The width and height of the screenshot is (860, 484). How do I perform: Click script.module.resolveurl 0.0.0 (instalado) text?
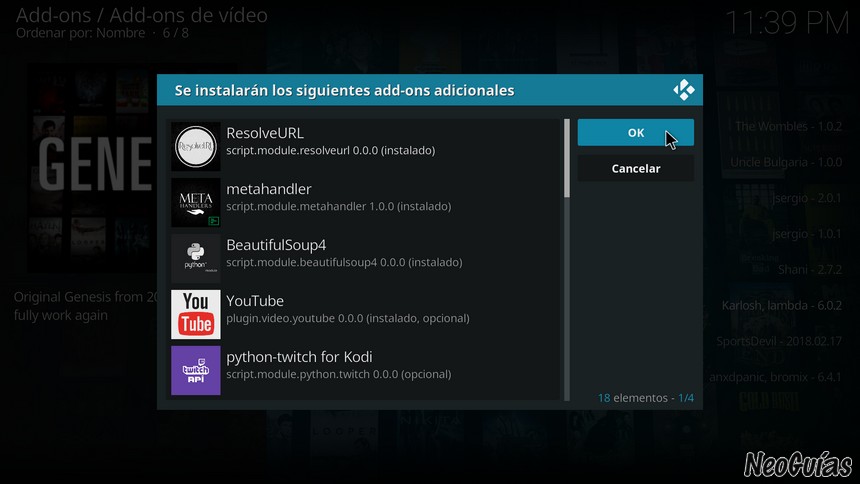331,150
